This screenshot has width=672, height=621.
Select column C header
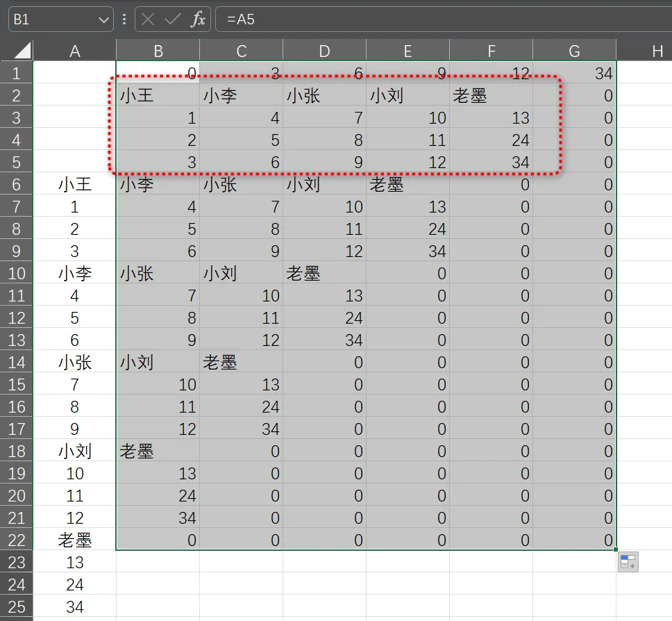[x=242, y=51]
